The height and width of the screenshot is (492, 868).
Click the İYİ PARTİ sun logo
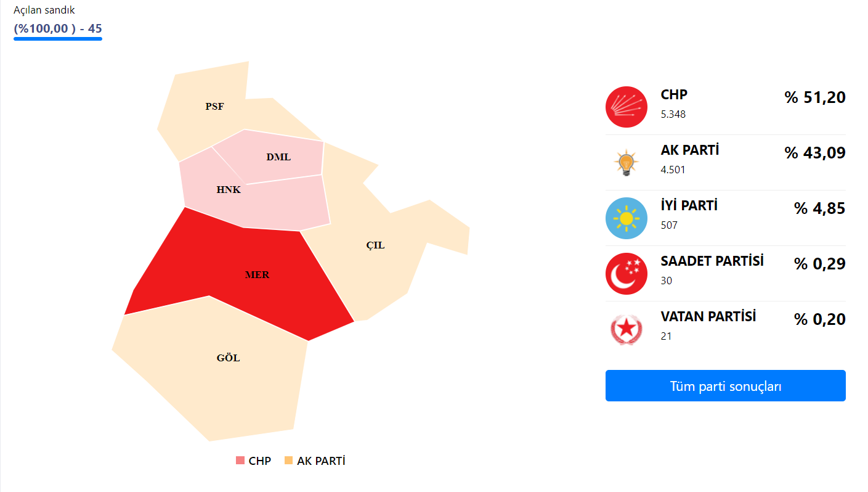coord(627,218)
